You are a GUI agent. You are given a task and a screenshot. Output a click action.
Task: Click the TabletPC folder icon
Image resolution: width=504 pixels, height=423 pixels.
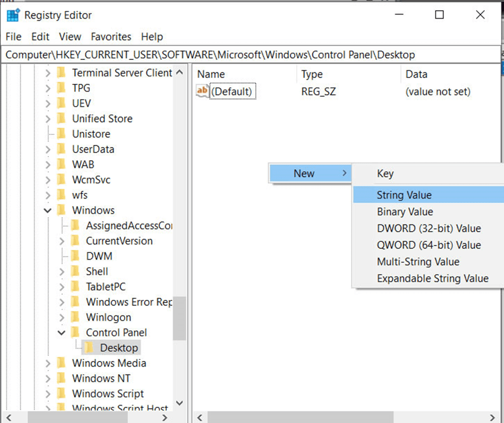(75, 286)
